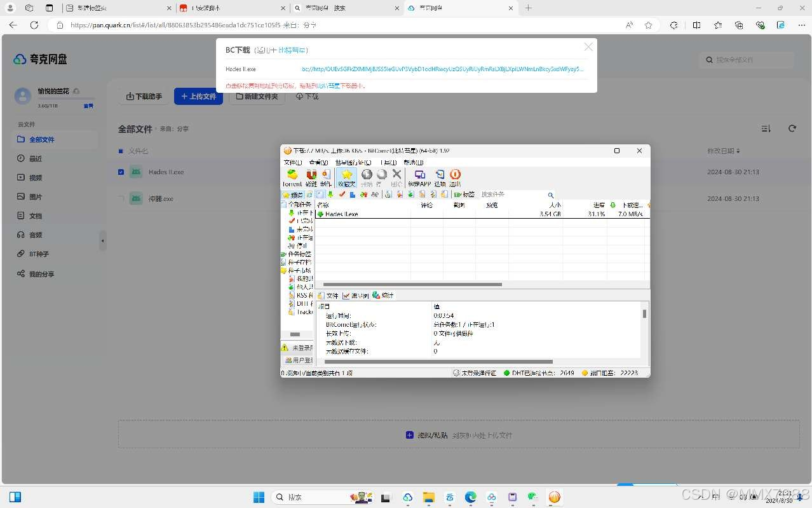
Task: Click the delete task X icon in BitComet
Action: point(397,177)
